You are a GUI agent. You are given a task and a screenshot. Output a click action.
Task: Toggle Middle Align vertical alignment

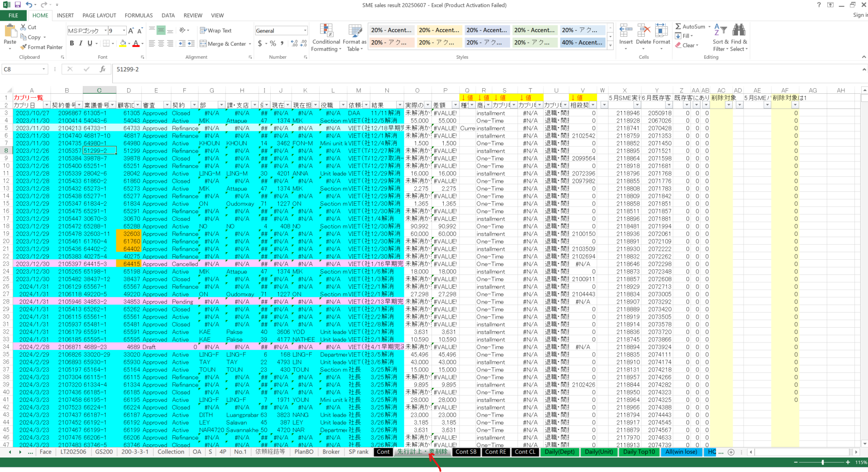pos(161,30)
